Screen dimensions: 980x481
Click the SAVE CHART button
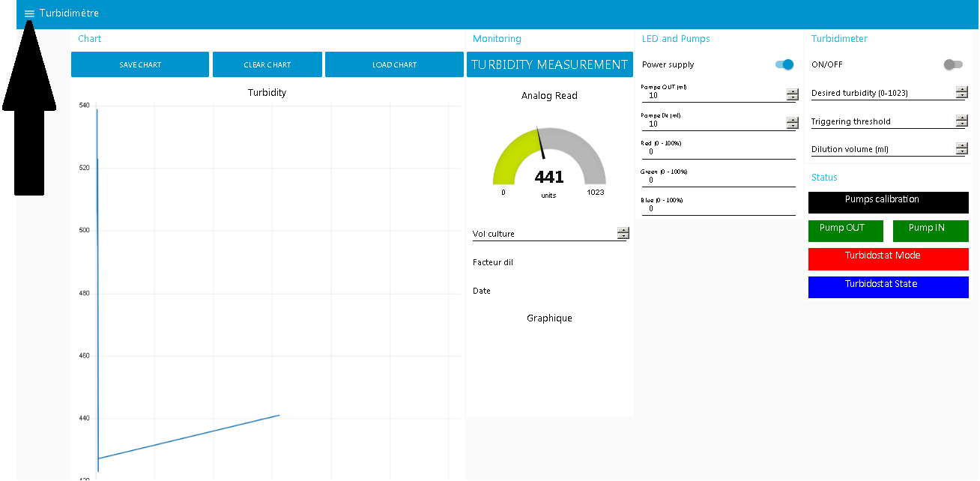point(140,64)
